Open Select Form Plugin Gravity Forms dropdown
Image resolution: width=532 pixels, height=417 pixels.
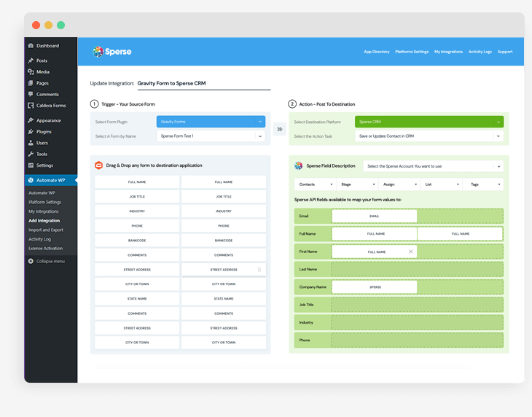pyautogui.click(x=211, y=122)
